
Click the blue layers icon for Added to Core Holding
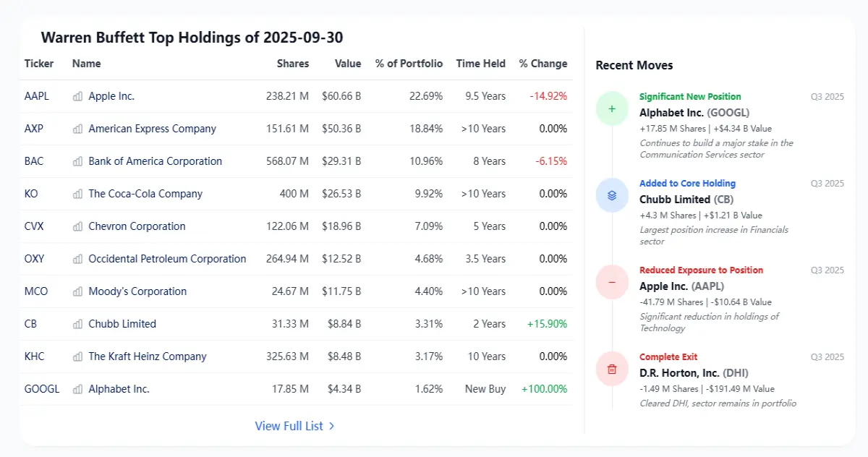click(612, 195)
